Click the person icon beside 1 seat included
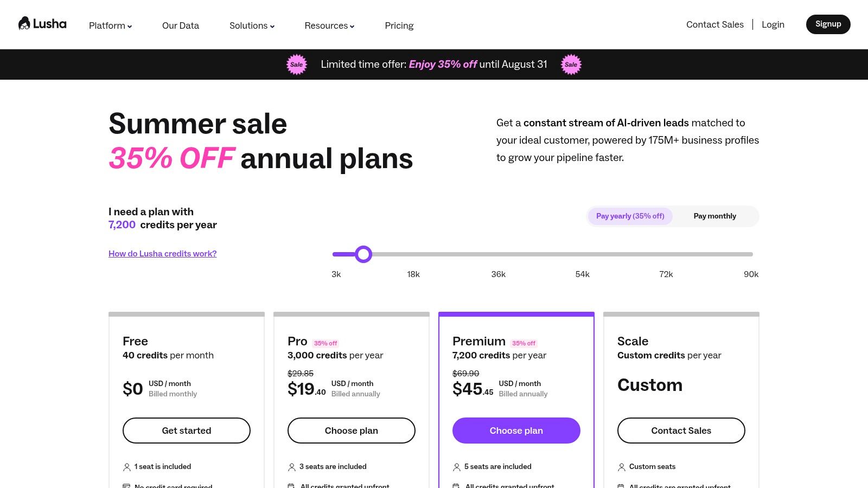This screenshot has width=868, height=488. pyautogui.click(x=127, y=467)
